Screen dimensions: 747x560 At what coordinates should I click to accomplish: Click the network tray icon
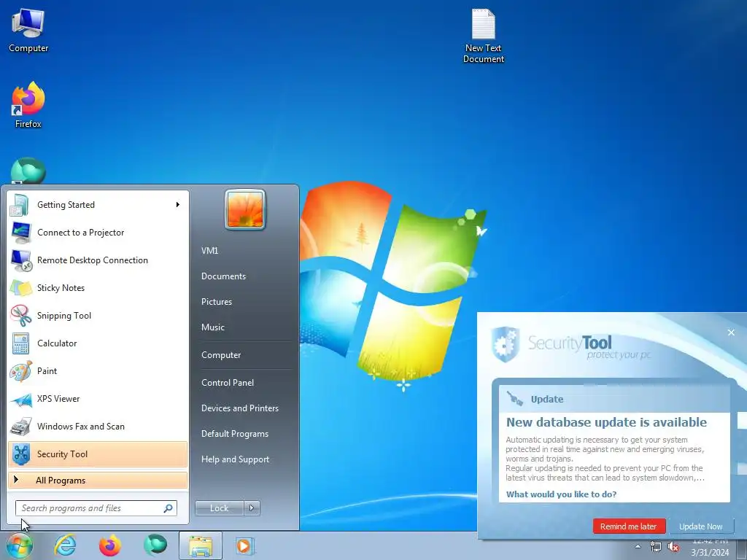[x=656, y=547]
